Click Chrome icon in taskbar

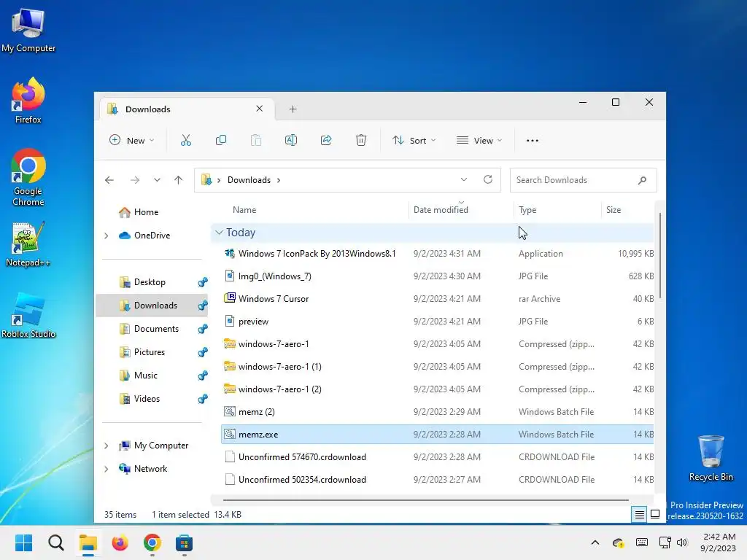pyautogui.click(x=152, y=542)
